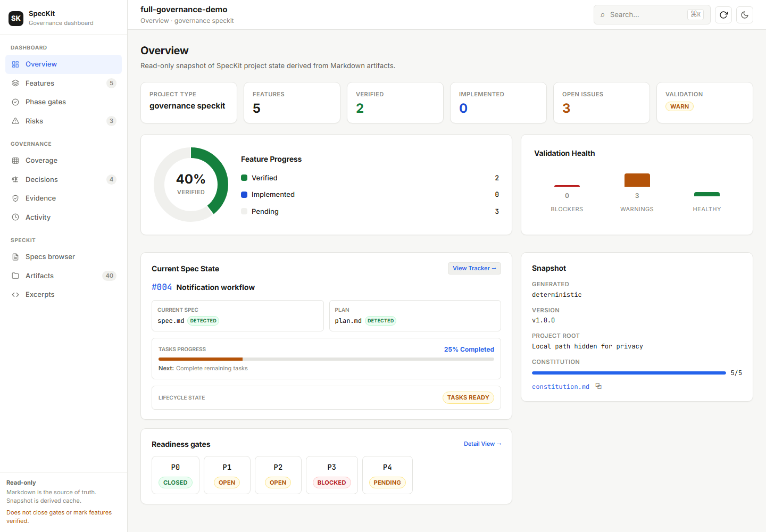Open the Activity history page
Image resolution: width=766 pixels, height=532 pixels.
(63, 217)
